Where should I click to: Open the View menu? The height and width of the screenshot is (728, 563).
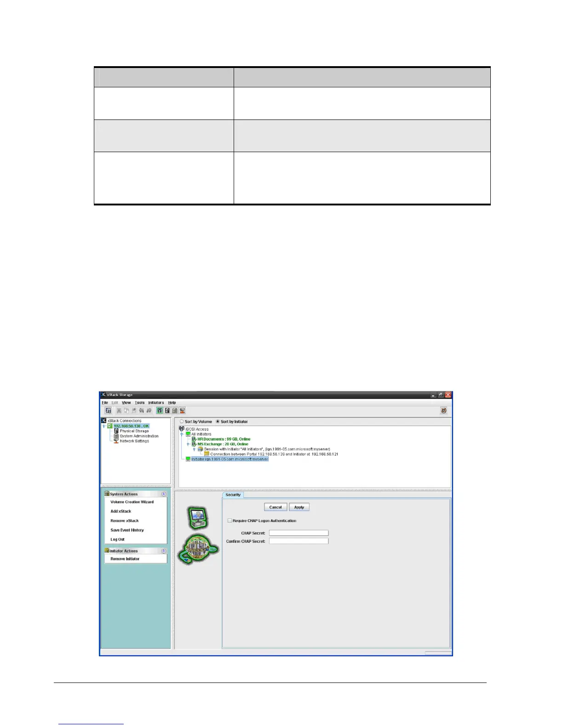click(126, 403)
